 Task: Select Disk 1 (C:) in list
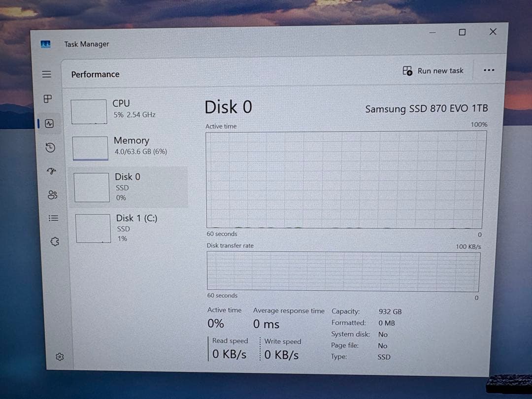point(130,228)
